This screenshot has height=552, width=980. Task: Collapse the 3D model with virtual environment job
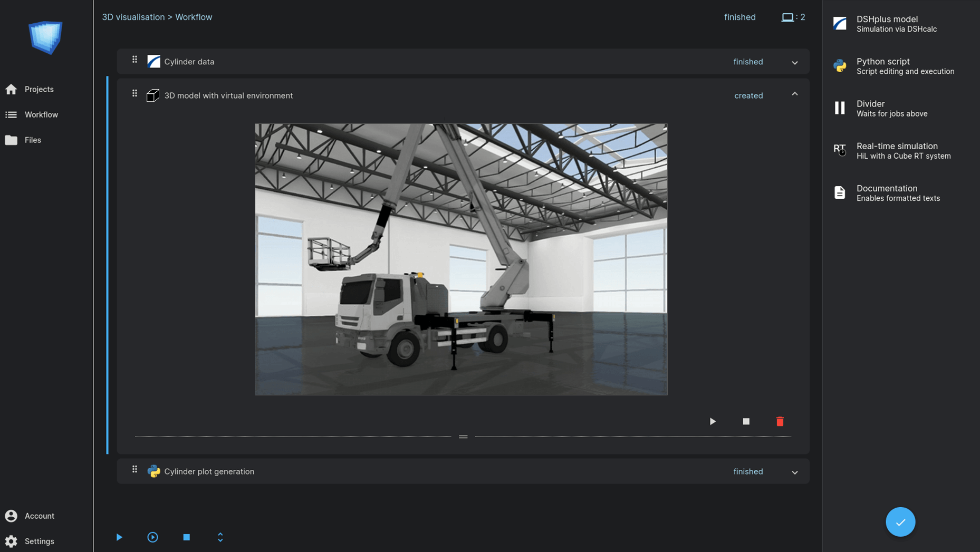pos(794,94)
